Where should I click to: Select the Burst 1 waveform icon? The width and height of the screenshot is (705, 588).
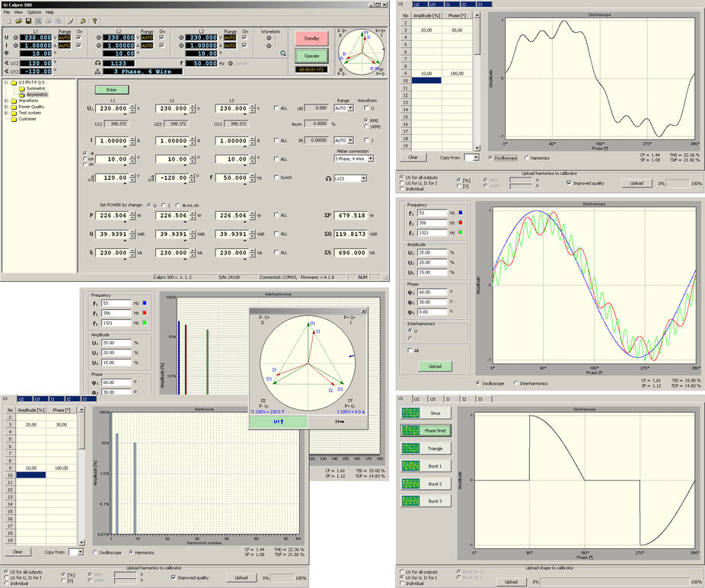410,466
